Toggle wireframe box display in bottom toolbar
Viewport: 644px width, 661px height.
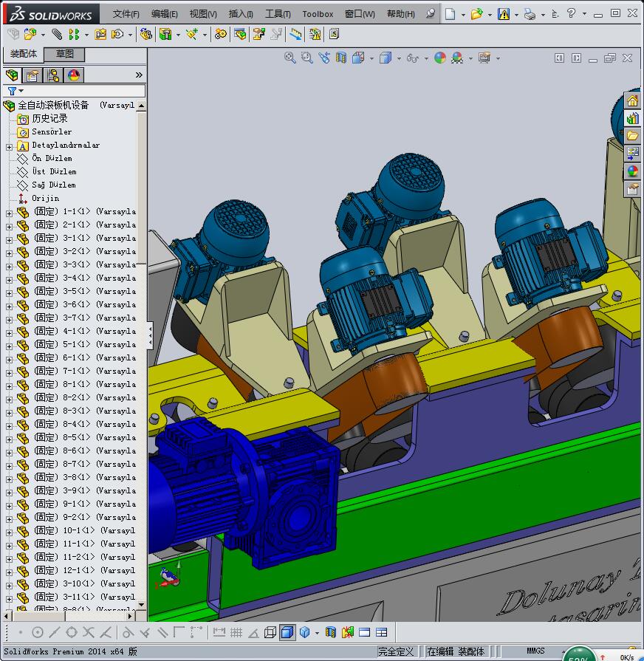270,632
